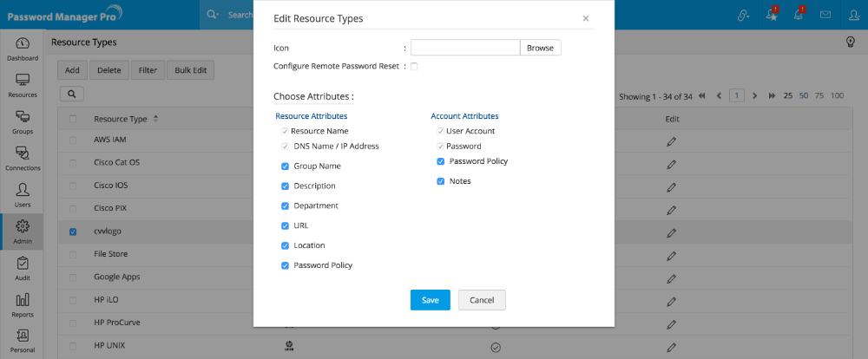Go to Resources in the sidebar
The image size is (868, 359).
[23, 85]
